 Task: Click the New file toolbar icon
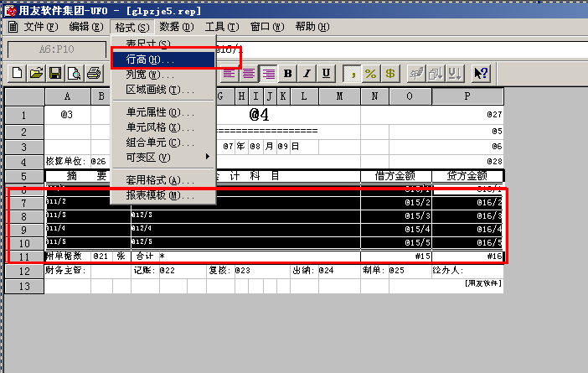click(x=17, y=74)
